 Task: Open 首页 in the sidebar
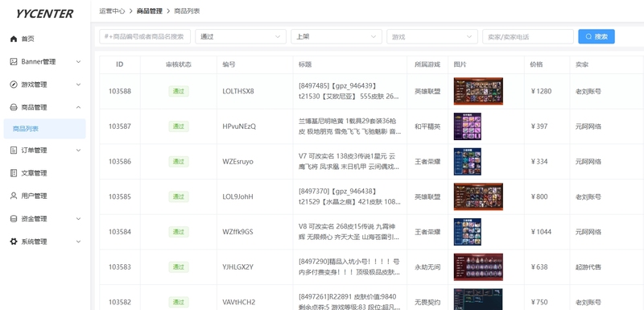pos(28,39)
